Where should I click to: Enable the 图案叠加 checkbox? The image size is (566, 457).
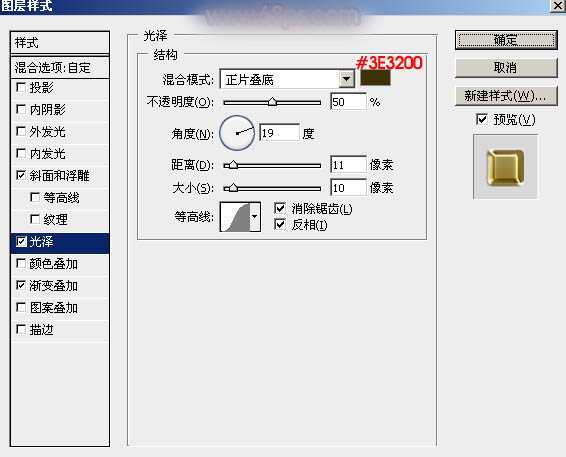21,308
